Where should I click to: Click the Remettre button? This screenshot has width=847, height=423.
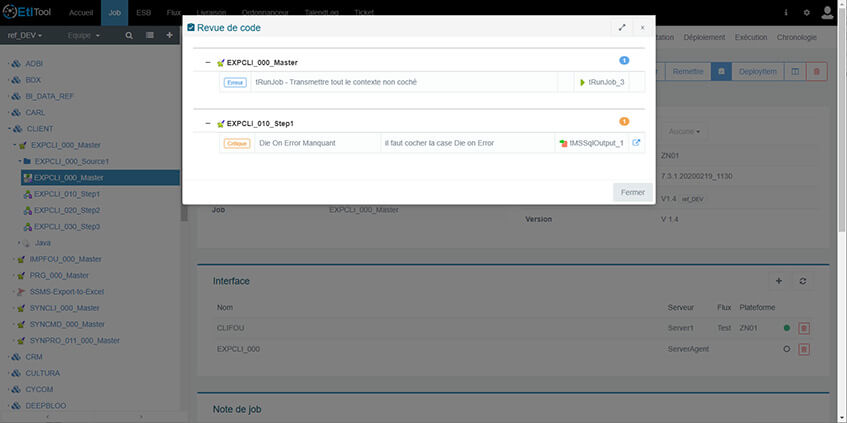pos(688,71)
